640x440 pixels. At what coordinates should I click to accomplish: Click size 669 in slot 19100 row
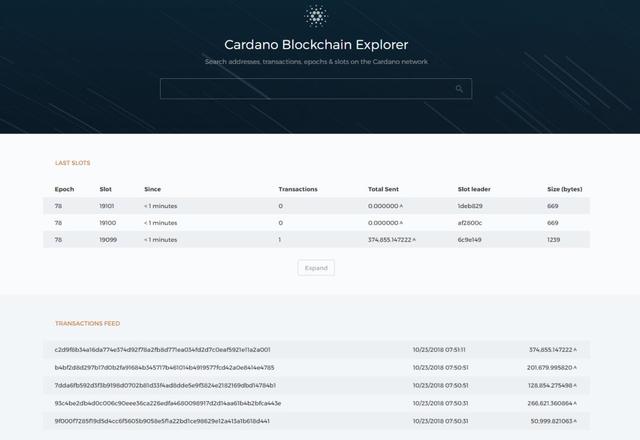pyautogui.click(x=553, y=223)
